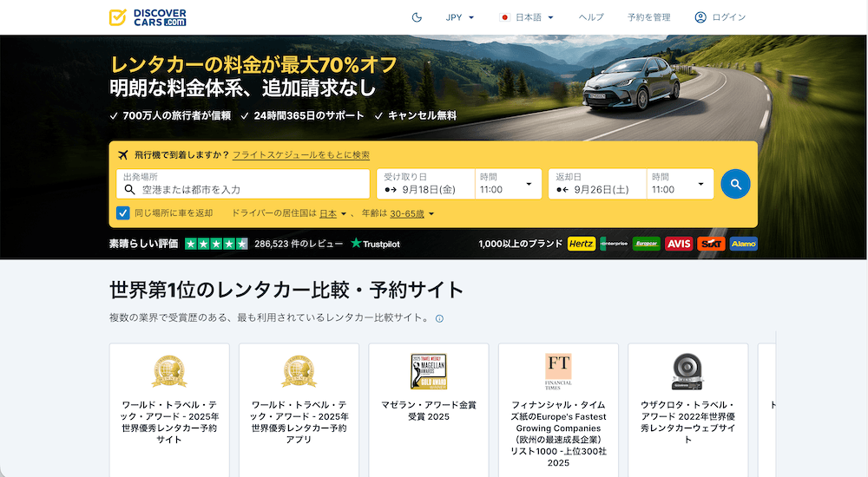Click the ウザクロタ award trophy icon
The width and height of the screenshot is (868, 477).
pos(687,371)
